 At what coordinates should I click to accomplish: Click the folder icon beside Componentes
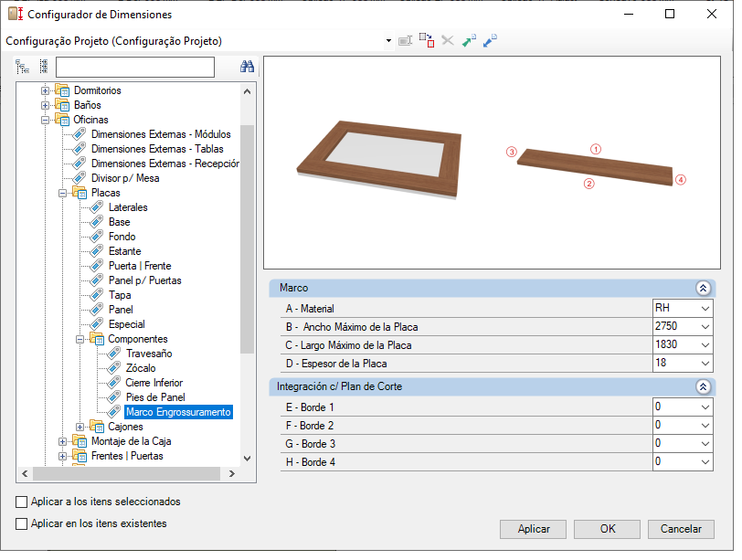coord(97,339)
